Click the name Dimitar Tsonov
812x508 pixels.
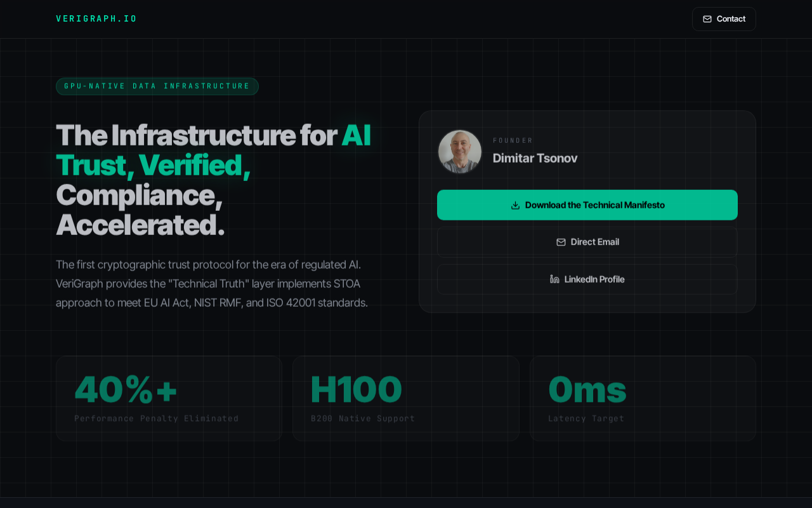535,158
